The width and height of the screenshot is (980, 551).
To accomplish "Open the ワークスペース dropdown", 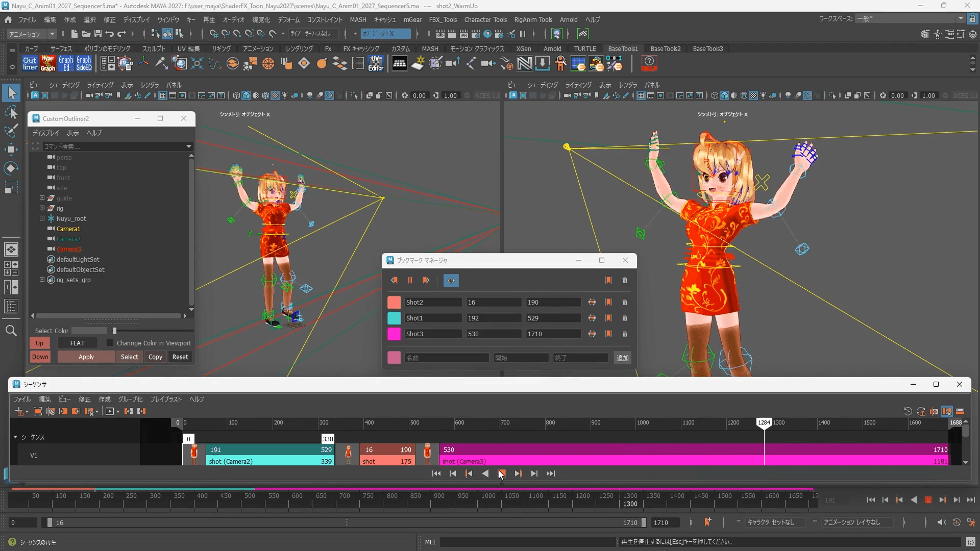I will [910, 18].
